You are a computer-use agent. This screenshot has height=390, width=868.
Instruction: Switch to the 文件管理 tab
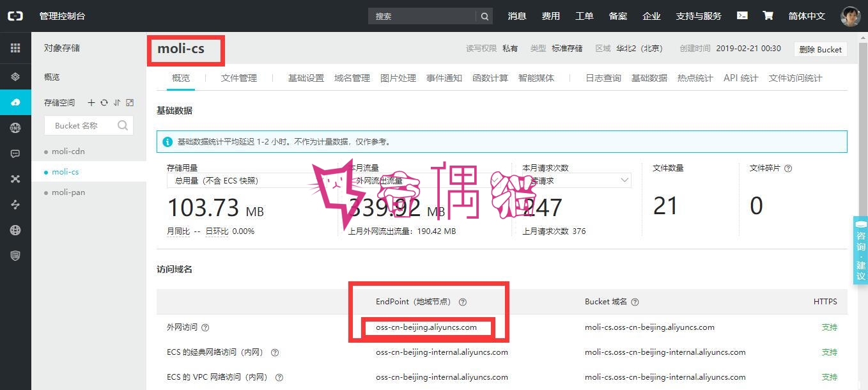(x=239, y=78)
